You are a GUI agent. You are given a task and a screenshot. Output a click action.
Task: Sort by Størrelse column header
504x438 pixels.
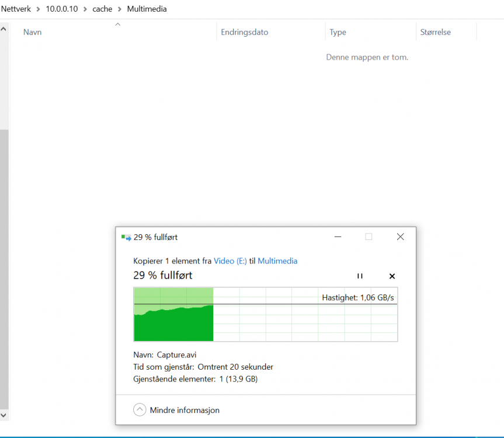pyautogui.click(x=436, y=32)
